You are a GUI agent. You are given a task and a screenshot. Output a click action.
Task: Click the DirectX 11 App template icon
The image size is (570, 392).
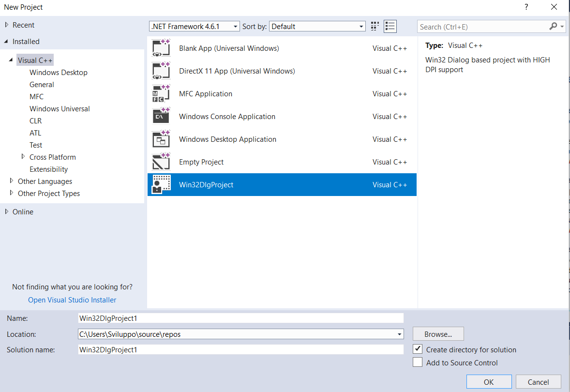161,71
